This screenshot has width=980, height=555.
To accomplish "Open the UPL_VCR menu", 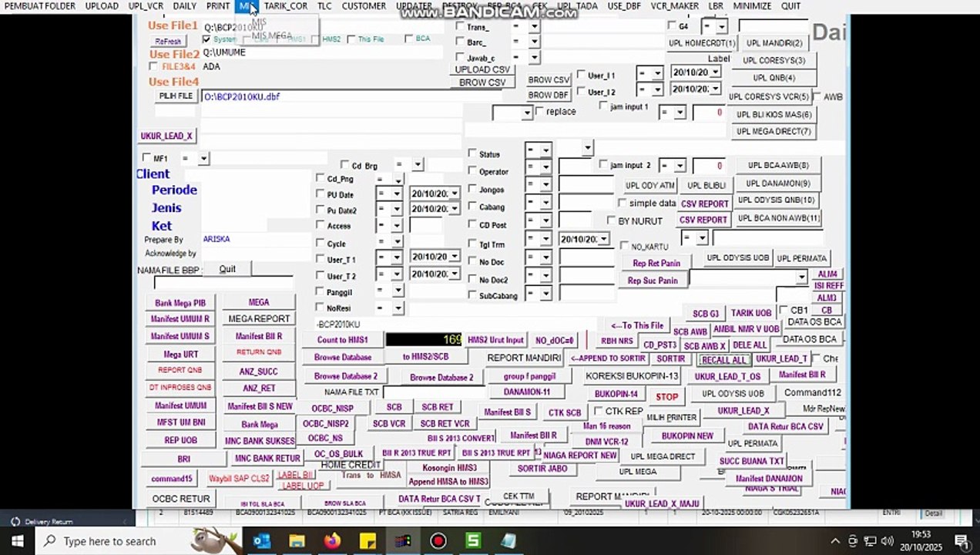I will click(146, 6).
